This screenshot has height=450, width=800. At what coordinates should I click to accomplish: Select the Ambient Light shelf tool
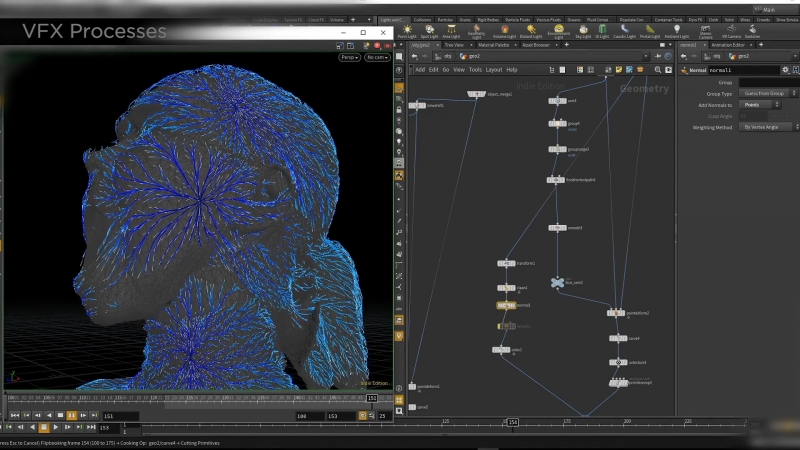coord(677,31)
